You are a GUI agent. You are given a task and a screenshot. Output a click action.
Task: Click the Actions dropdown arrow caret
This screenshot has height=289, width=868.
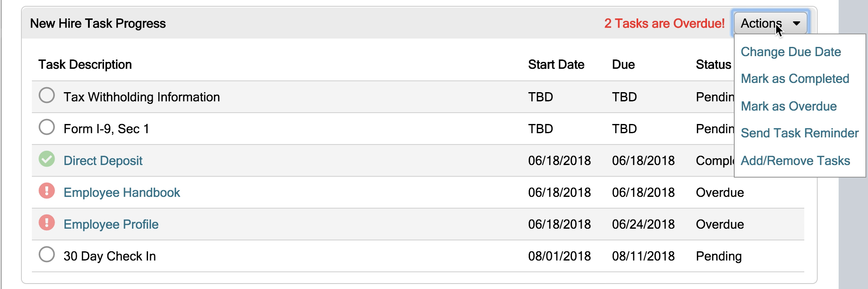click(x=796, y=23)
